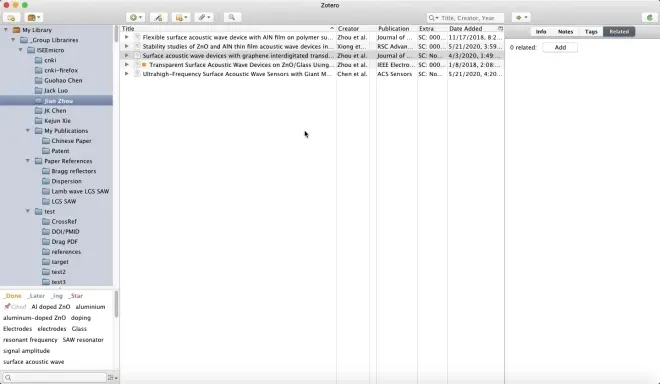Viewport: 660px width, 384px height.
Task: Open the New Note dropdown
Action: coord(182,17)
